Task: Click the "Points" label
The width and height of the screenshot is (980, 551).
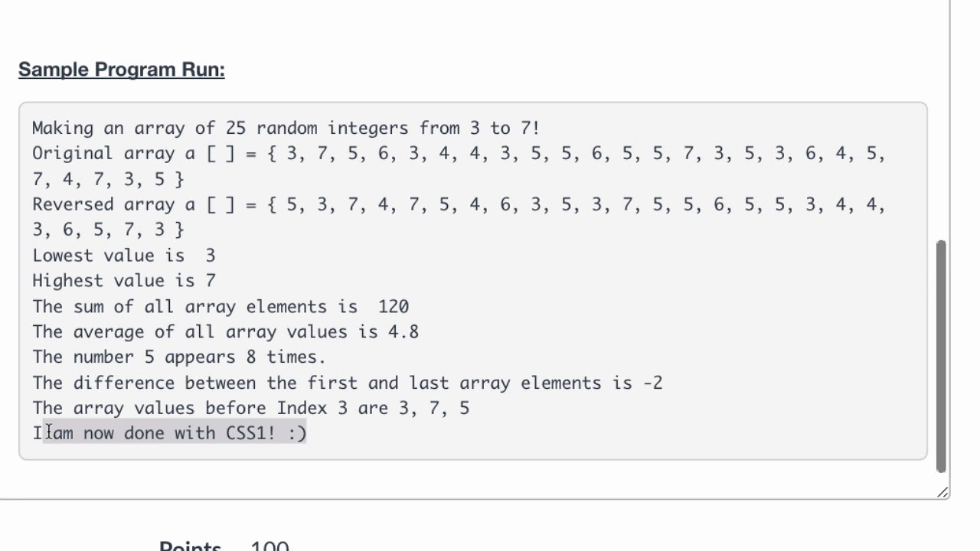Action: pyautogui.click(x=190, y=546)
